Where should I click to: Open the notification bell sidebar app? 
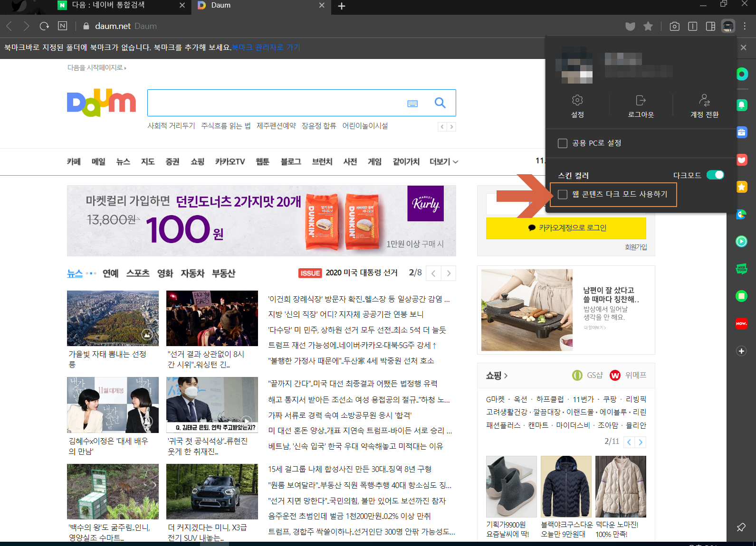tap(742, 105)
